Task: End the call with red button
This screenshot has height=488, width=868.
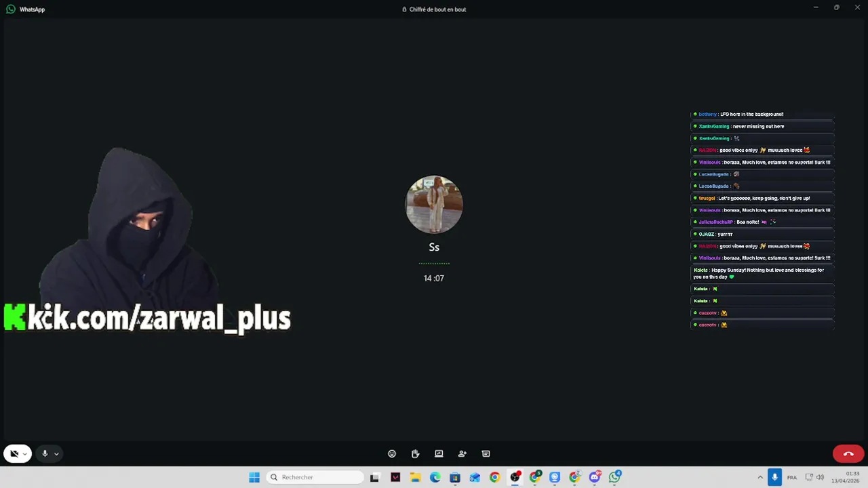Action: coord(848,453)
